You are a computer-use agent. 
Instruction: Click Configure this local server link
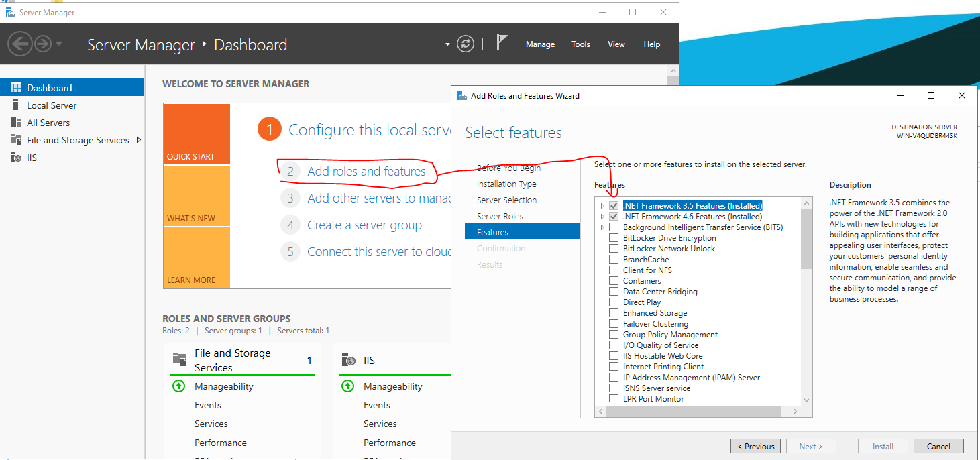pyautogui.click(x=370, y=130)
